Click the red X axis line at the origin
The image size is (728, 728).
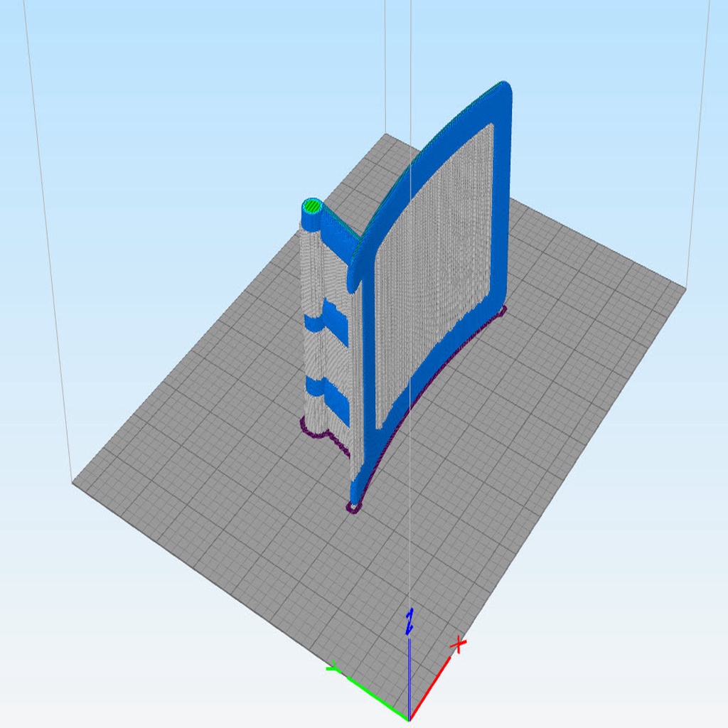(x=429, y=687)
